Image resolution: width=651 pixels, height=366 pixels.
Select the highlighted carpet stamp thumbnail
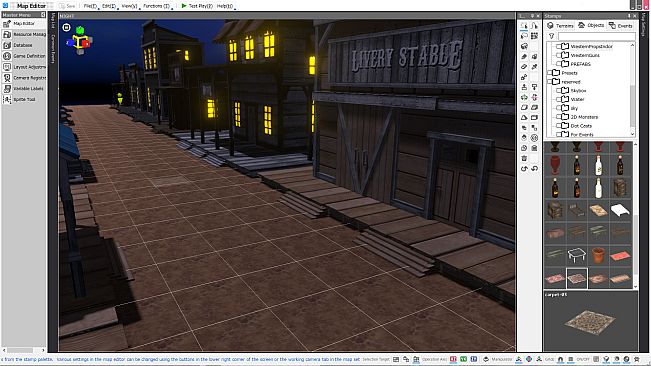click(x=577, y=278)
